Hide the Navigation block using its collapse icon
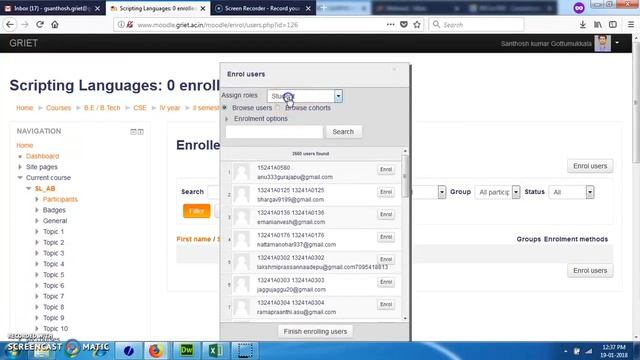 [x=133, y=131]
